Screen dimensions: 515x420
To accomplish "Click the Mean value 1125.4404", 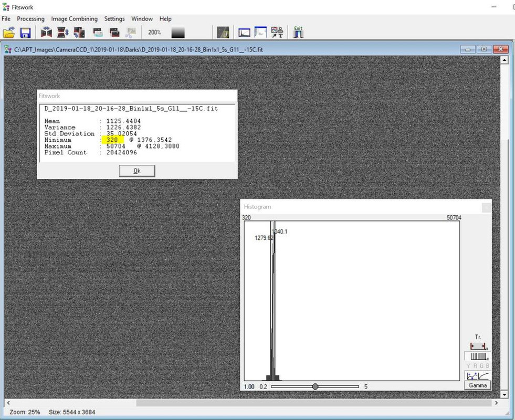I will click(123, 121).
